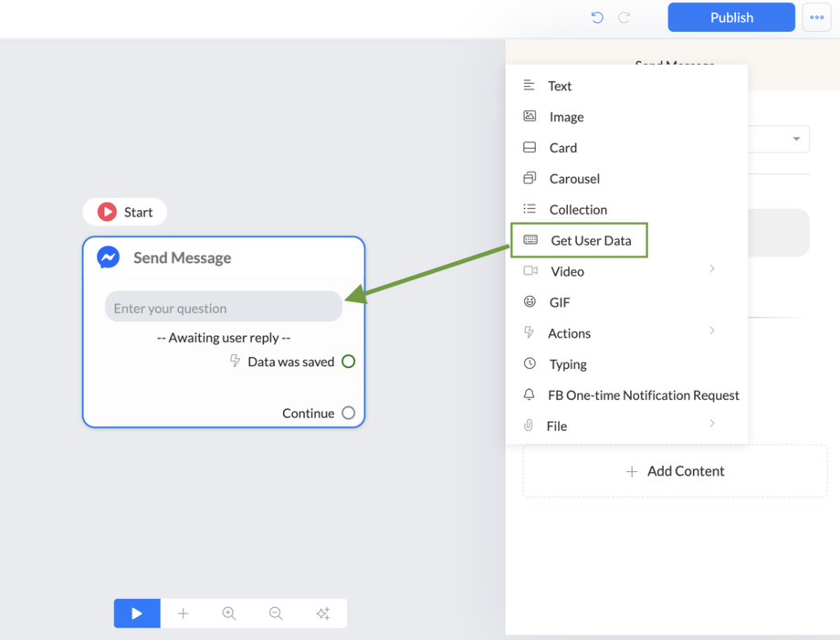Click the keyboard icon beside Get User Data
This screenshot has width=840, height=640.
click(x=530, y=239)
